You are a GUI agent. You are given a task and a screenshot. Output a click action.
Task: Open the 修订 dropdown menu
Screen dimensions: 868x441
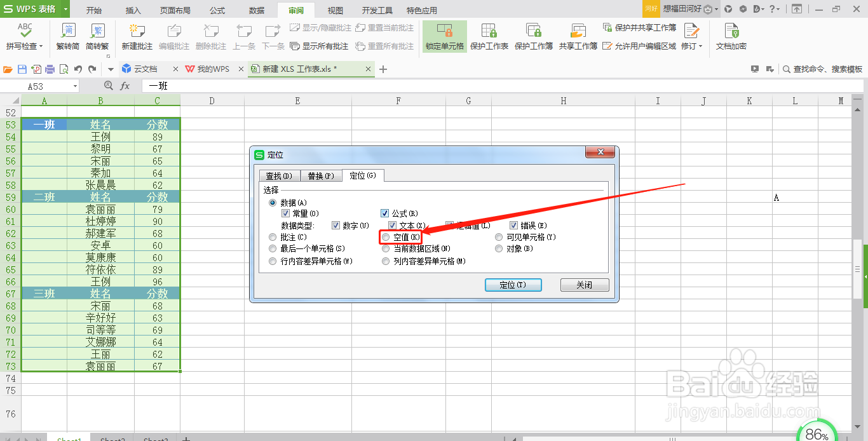tap(699, 45)
